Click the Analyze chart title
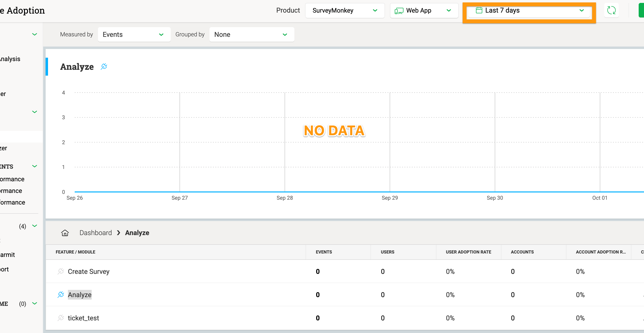The height and width of the screenshot is (333, 644). [x=77, y=67]
